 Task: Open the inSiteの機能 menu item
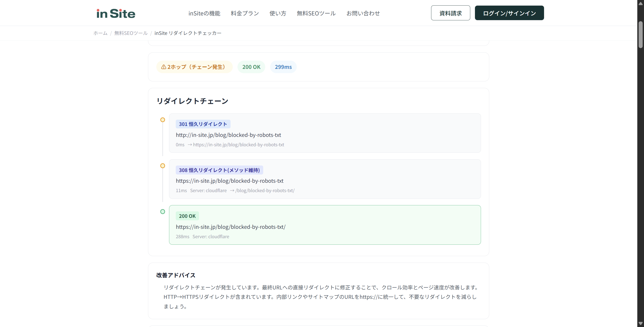[204, 13]
